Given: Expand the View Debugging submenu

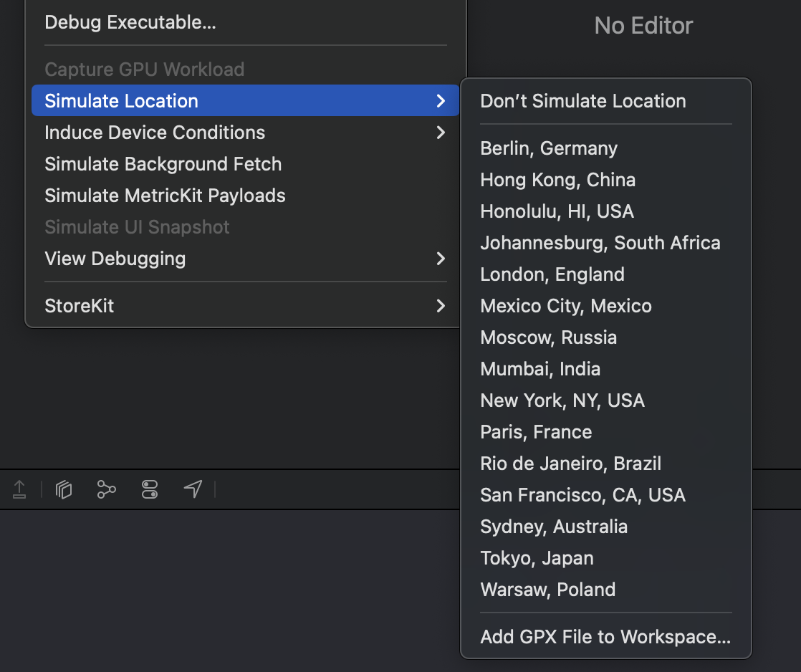Looking at the screenshot, I should [x=246, y=259].
